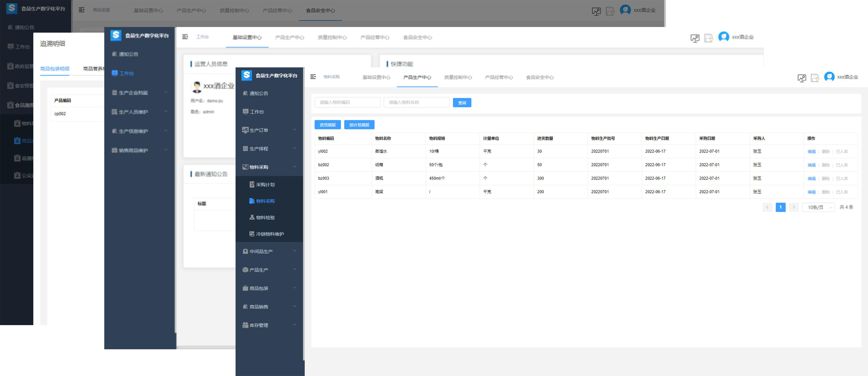Switch to 质量控制中心 tab
The width and height of the screenshot is (868, 376).
458,78
